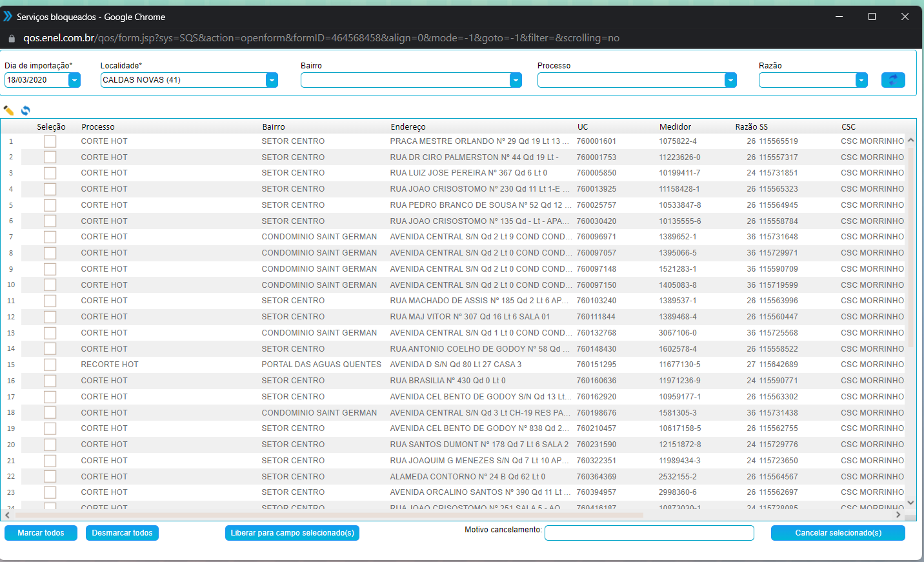Click the Motivo cancelamento text field

(x=649, y=533)
